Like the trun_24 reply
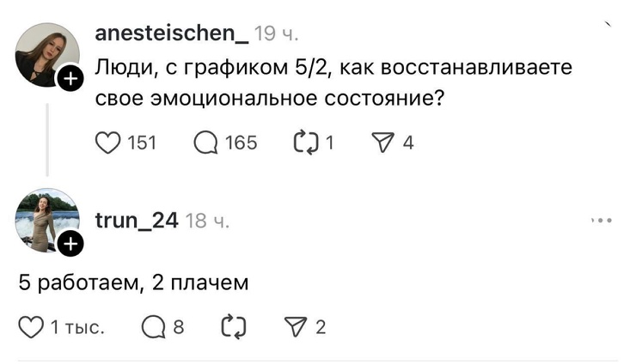This screenshot has height=364, width=636. pos(32,327)
